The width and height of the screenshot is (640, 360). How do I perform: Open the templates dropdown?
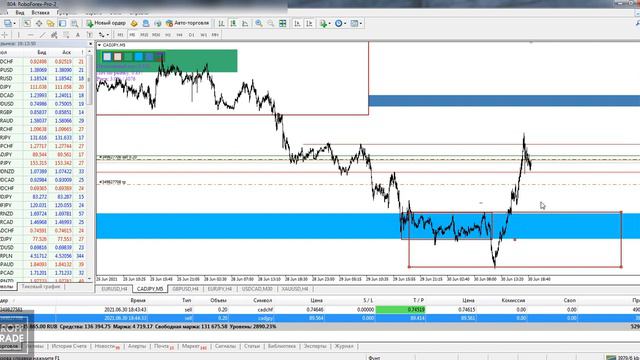pyautogui.click(x=361, y=24)
